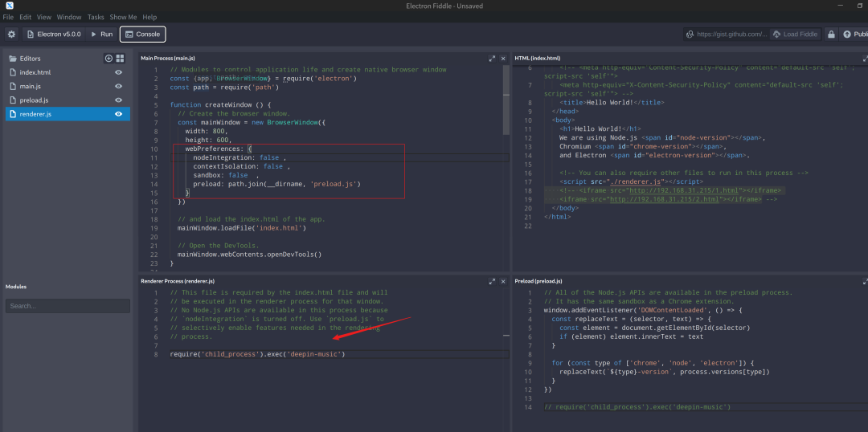
Task: Open the settings gear in the toolbar
Action: [x=11, y=35]
